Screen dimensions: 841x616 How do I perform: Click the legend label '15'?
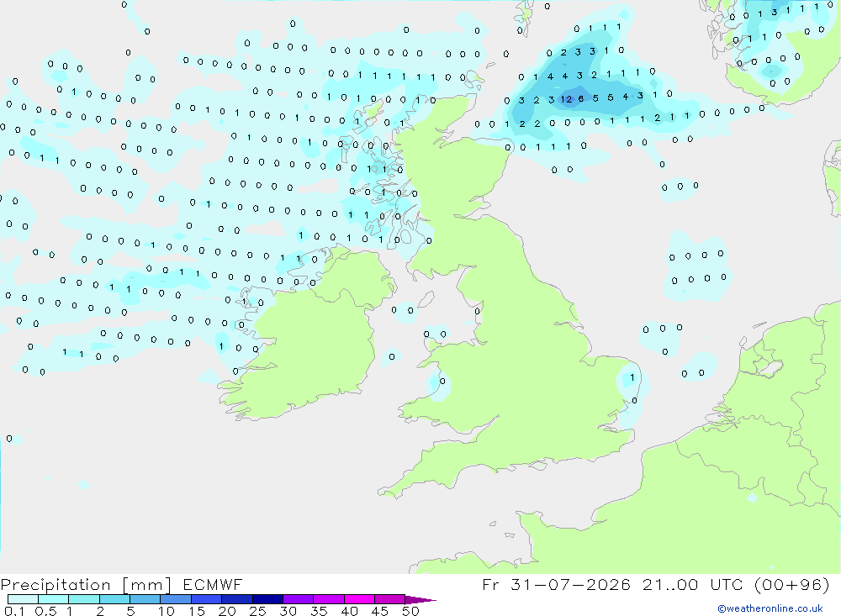pos(196,611)
